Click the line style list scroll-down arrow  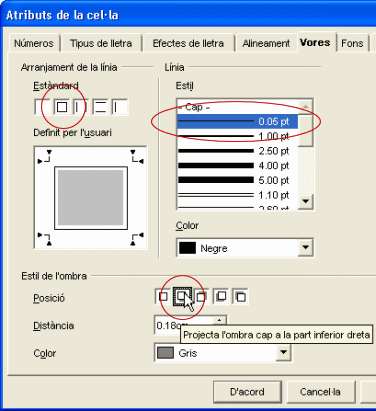click(305, 201)
